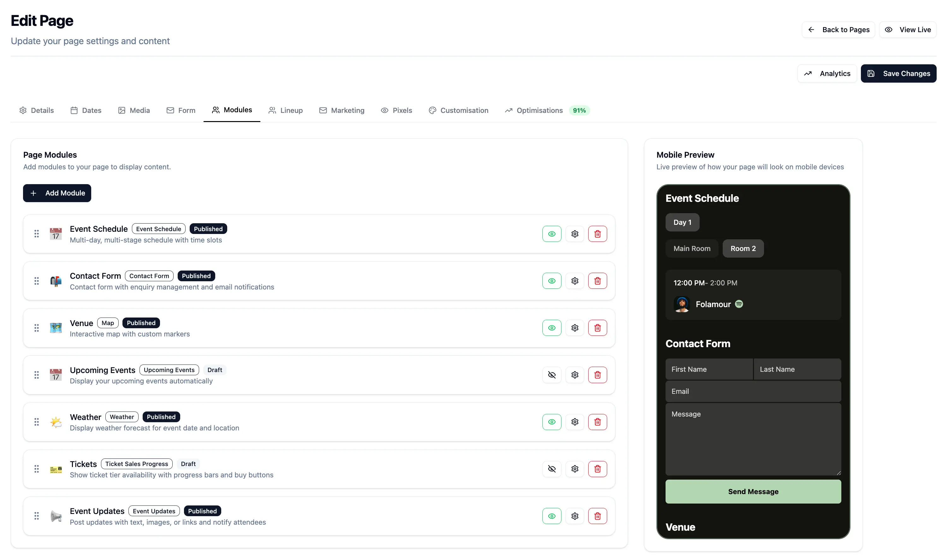Screen dimensions: 948x560
Task: Click the View Live button
Action: pos(908,29)
